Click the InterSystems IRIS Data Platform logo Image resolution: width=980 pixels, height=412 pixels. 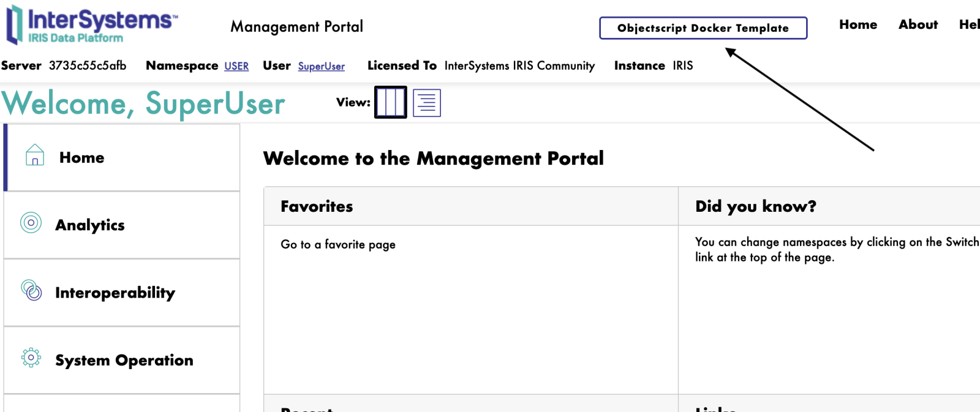click(92, 25)
